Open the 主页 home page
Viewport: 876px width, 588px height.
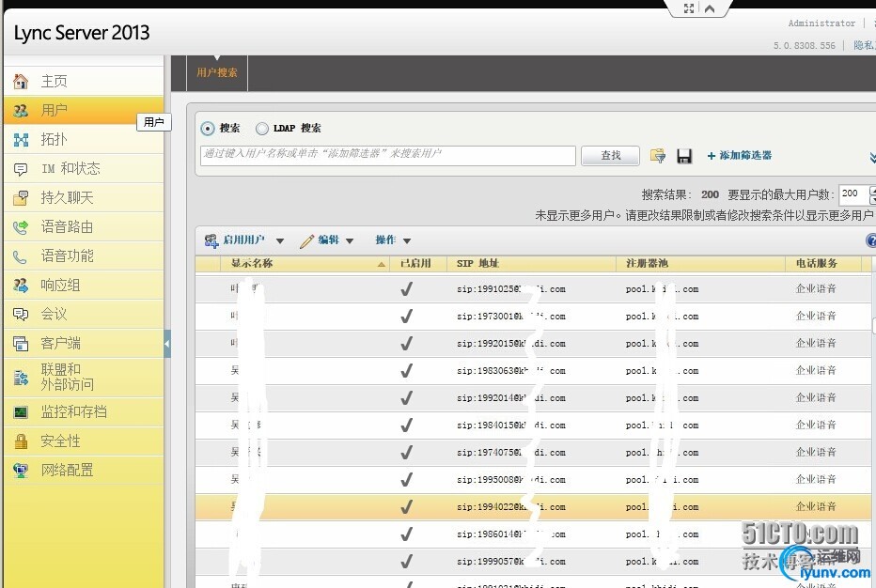tap(84, 82)
